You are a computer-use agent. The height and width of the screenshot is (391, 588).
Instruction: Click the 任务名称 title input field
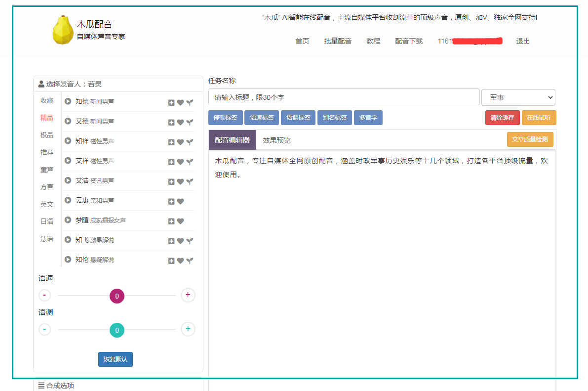pos(344,97)
